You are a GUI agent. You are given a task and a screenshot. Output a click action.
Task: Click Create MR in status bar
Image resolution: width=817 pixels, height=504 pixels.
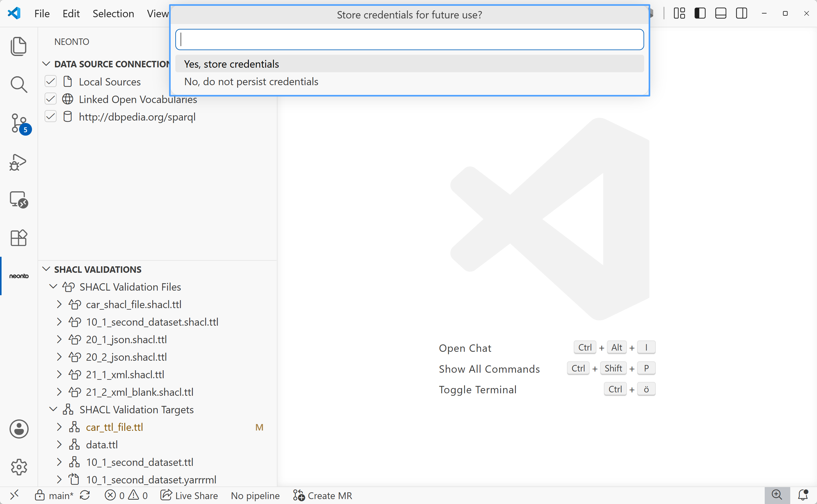[x=322, y=495]
